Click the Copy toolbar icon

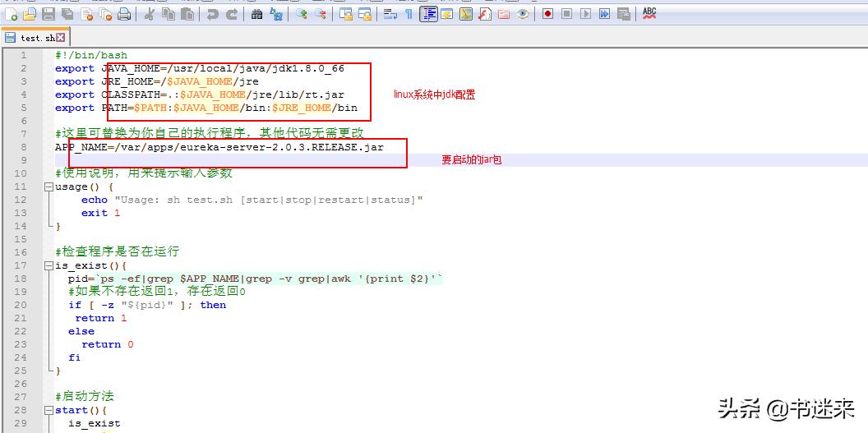tap(168, 14)
